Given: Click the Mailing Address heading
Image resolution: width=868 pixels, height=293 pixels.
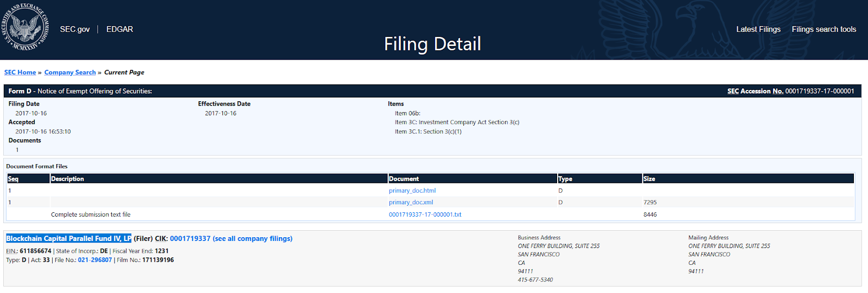Looking at the screenshot, I should coord(709,238).
